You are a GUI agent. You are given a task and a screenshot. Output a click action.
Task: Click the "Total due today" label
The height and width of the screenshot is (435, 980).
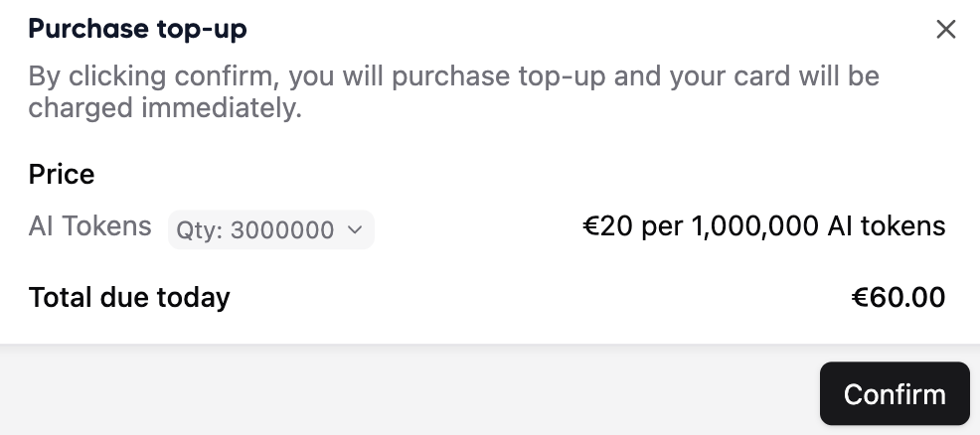pos(129,297)
